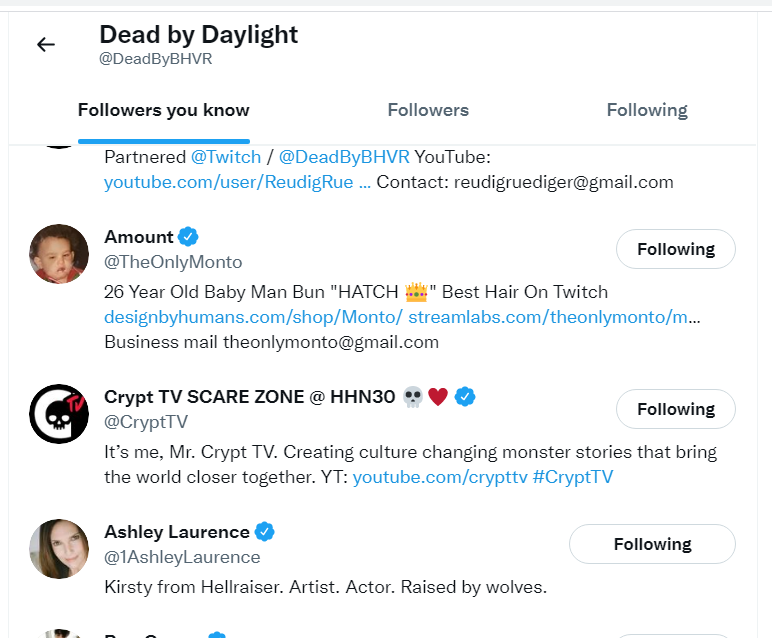Image resolution: width=772 pixels, height=638 pixels.
Task: Click Amount's verified badge icon
Action: [189, 237]
